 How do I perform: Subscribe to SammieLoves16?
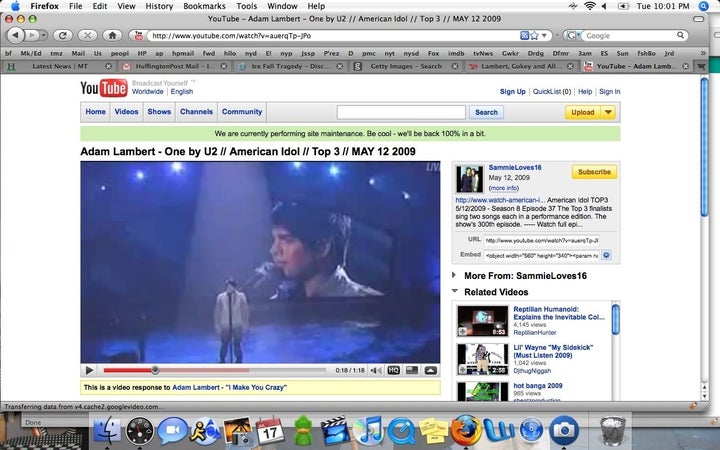click(x=594, y=172)
